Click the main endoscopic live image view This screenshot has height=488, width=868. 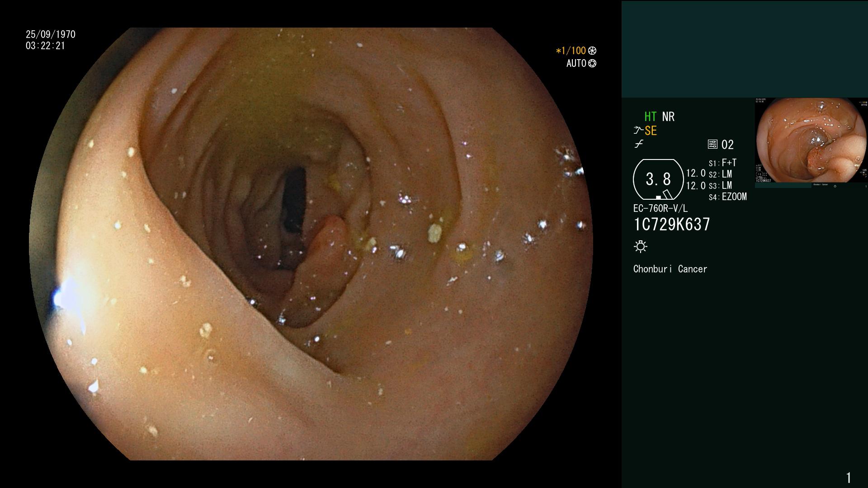[x=311, y=244]
